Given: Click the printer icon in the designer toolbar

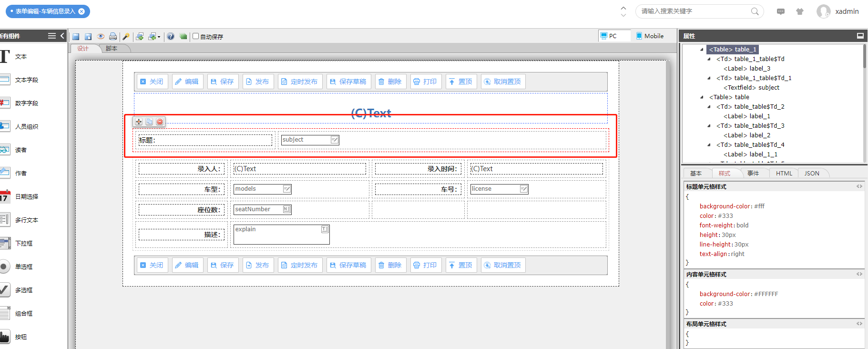Looking at the screenshot, I should pos(113,36).
